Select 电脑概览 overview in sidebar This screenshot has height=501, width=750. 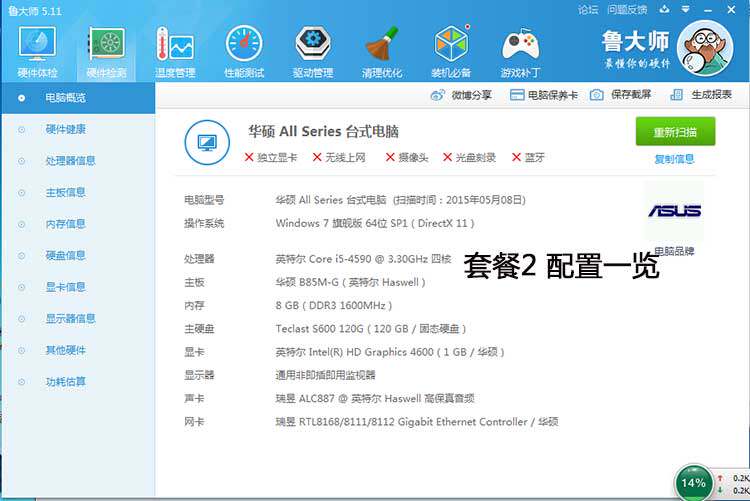78,98
